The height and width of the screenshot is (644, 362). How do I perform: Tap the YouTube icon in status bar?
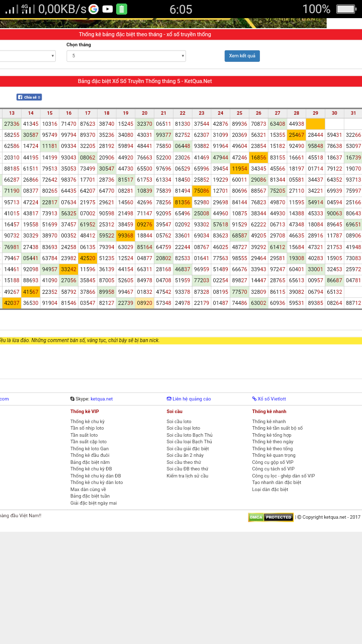coord(108,9)
